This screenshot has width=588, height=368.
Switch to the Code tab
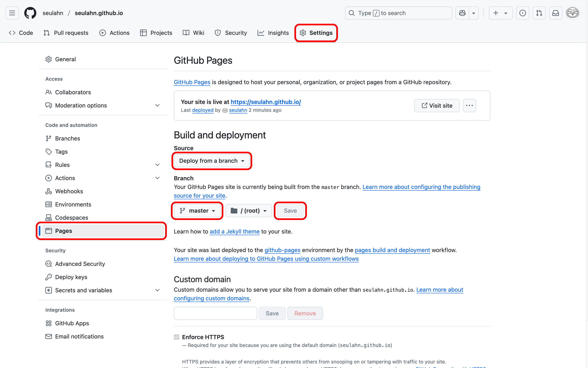pos(21,33)
